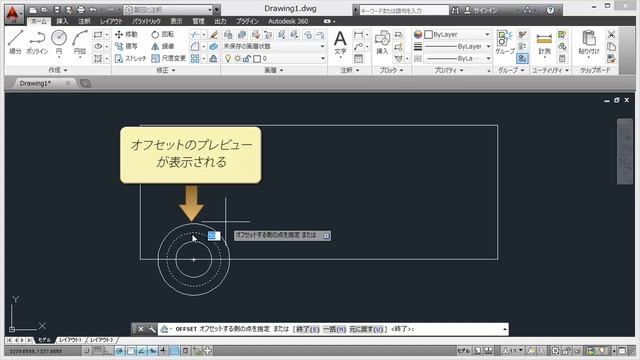Viewport: 640px width, 360px height.
Task: Open the layer 0 dropdown list
Action: click(x=274, y=59)
